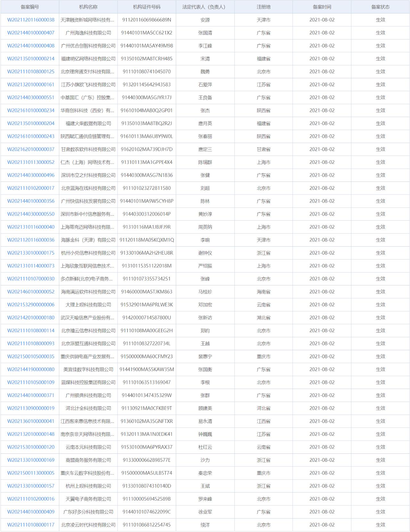Select certificate number 91440300MA5G7N1836
This screenshot has width=410, height=532.
147,175
